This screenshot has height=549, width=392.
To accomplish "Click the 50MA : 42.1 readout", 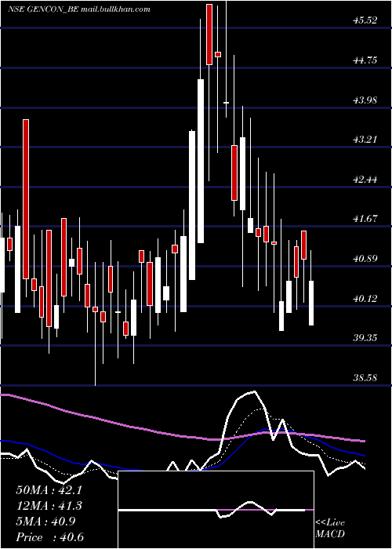I will coord(49,490).
